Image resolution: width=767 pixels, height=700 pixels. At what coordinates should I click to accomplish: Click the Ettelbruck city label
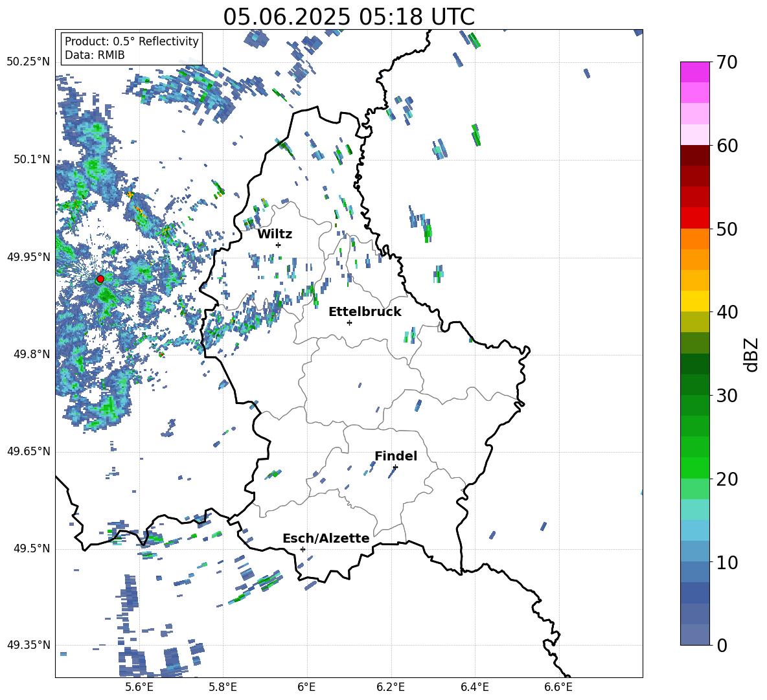click(x=365, y=312)
